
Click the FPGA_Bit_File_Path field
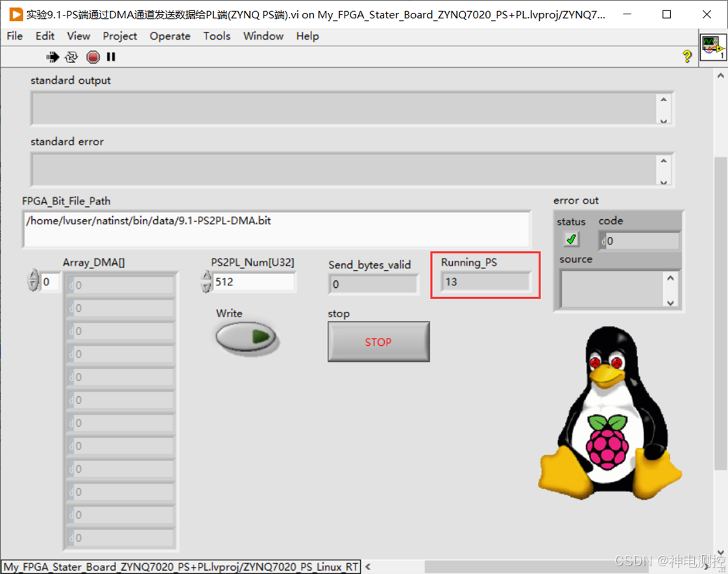tap(276, 229)
